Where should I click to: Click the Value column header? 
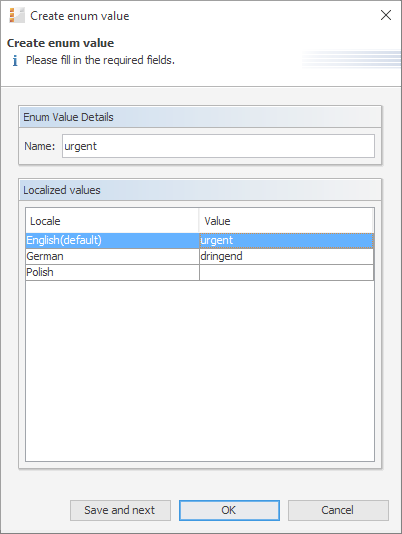(286, 221)
